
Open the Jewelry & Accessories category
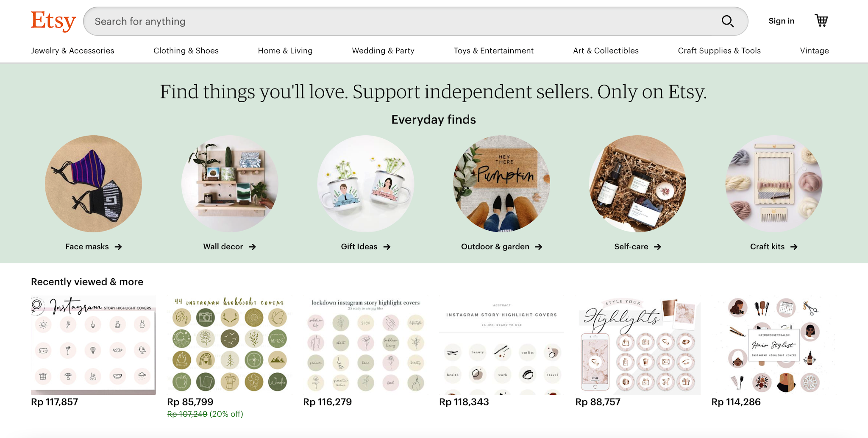tap(72, 50)
